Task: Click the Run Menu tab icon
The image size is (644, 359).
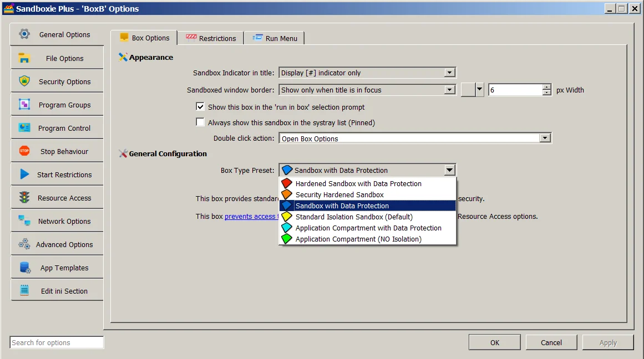Action: [x=257, y=38]
